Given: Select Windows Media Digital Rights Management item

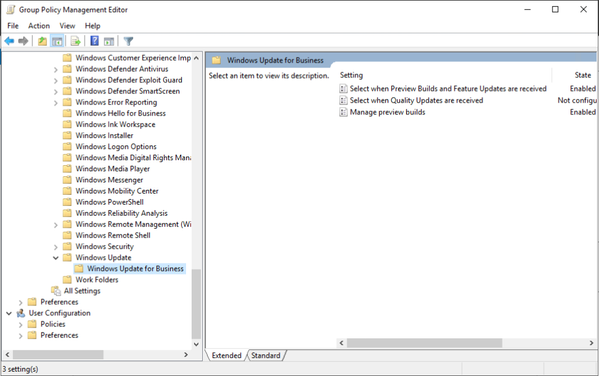Looking at the screenshot, I should click(x=133, y=158).
